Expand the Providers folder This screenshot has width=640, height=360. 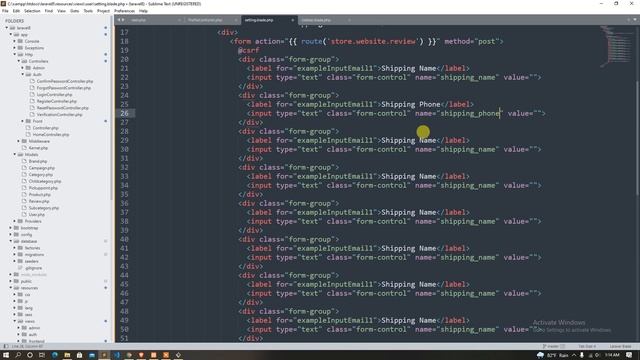point(15,221)
